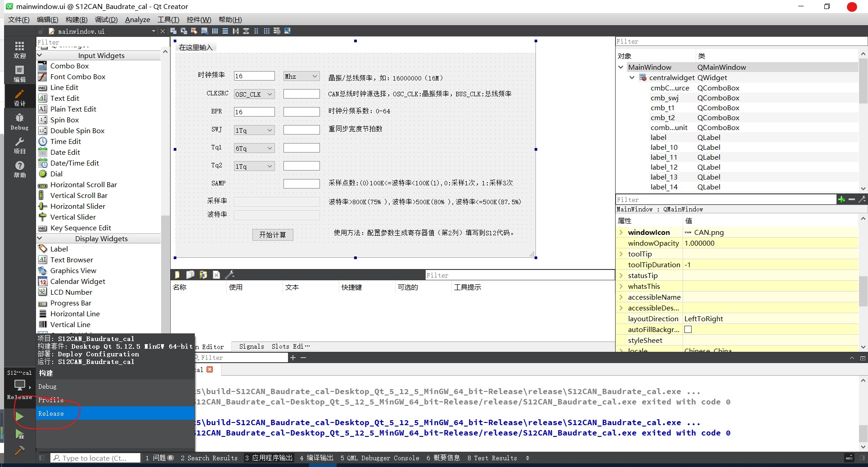Click the Edit Widgets toolbar icon
Screen dimensions: 868x467
click(x=173, y=31)
